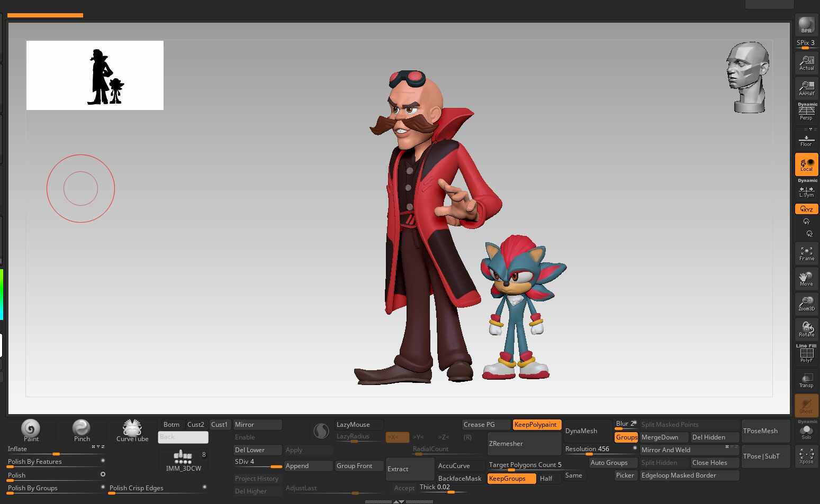
Task: Click the BPR render icon
Action: click(x=806, y=25)
